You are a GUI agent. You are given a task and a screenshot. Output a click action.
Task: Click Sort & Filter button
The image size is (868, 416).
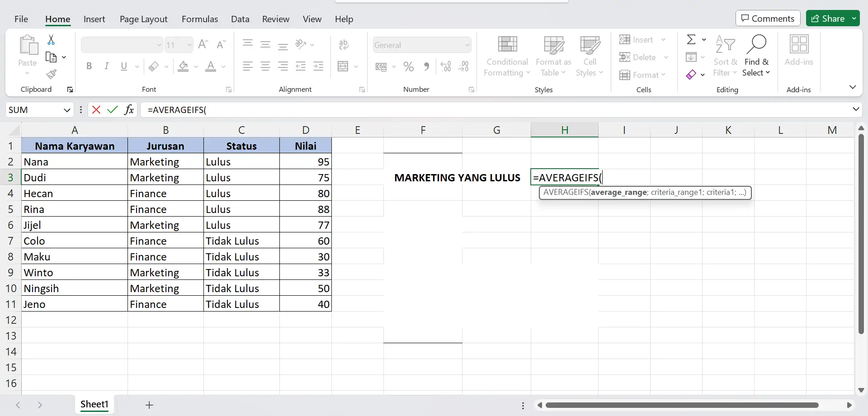coord(725,57)
